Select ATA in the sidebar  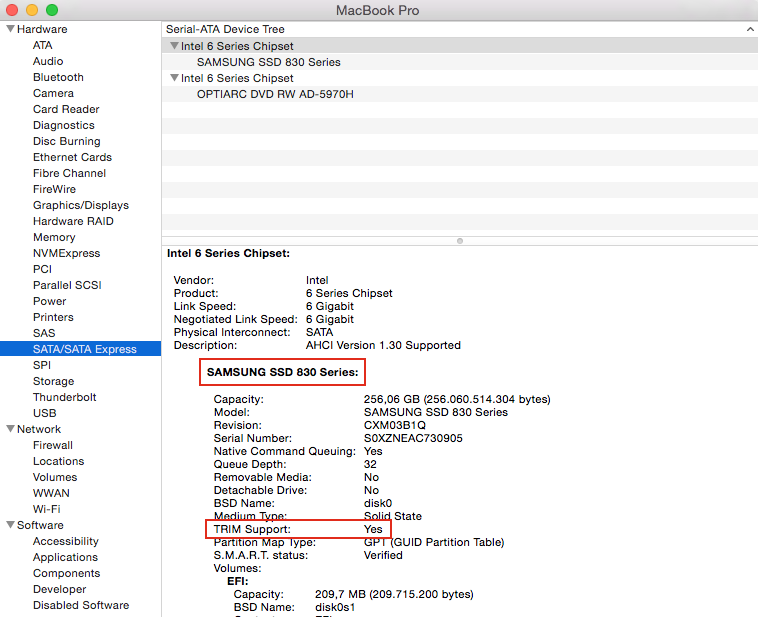pos(43,45)
